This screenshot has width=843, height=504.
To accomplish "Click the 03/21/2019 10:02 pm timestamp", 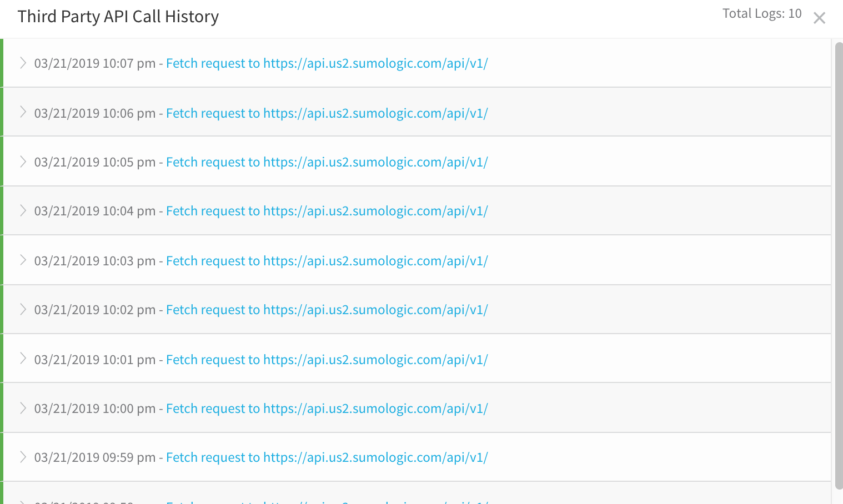I will pyautogui.click(x=95, y=310).
